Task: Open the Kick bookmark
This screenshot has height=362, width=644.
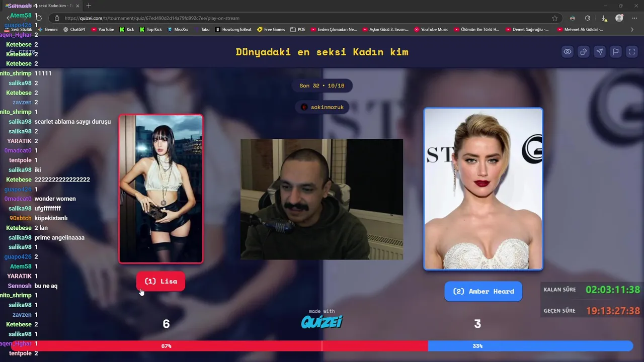Action: point(127,30)
